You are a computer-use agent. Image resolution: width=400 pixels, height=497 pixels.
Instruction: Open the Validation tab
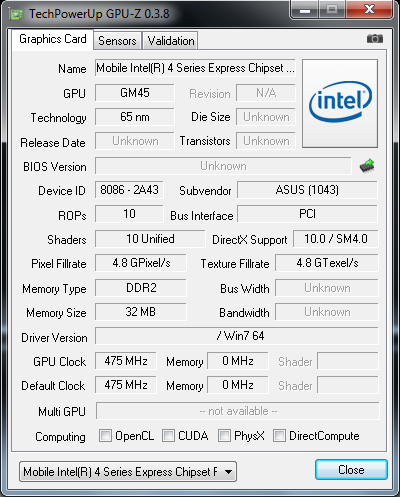[171, 41]
